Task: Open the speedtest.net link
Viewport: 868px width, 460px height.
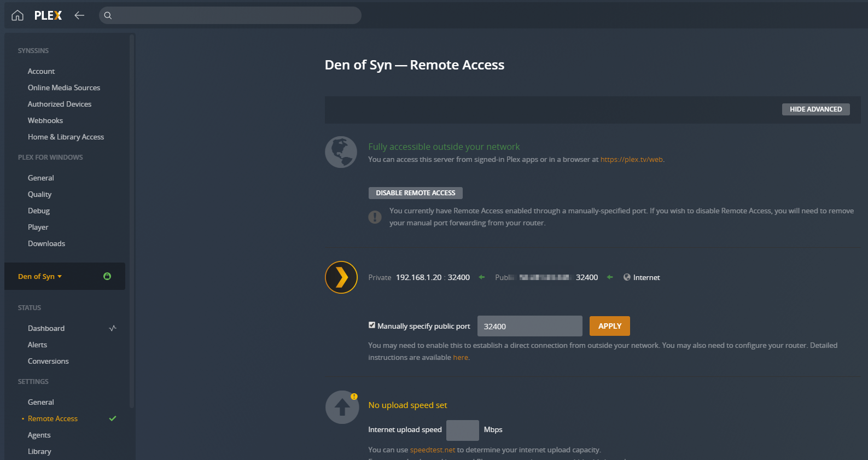Action: [x=433, y=450]
